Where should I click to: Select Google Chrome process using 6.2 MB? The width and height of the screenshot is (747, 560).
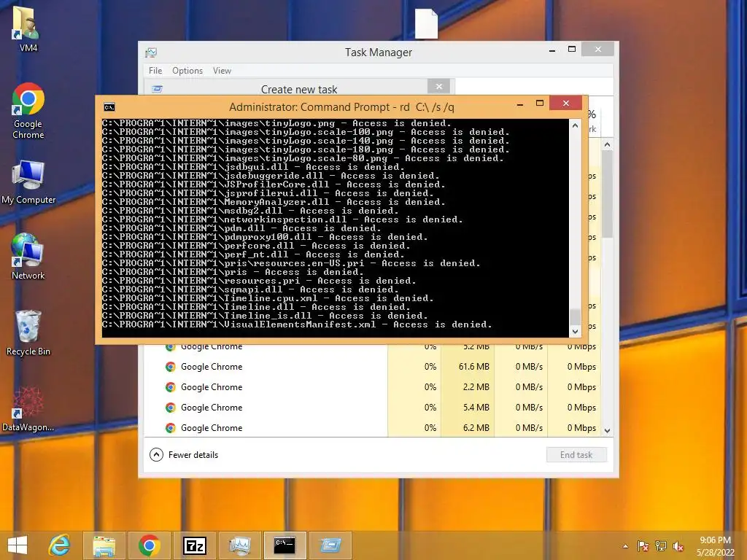(372, 427)
